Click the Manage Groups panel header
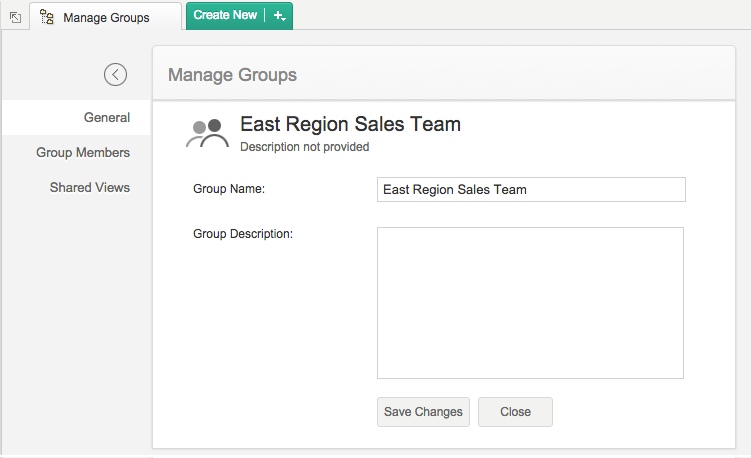 click(x=233, y=75)
